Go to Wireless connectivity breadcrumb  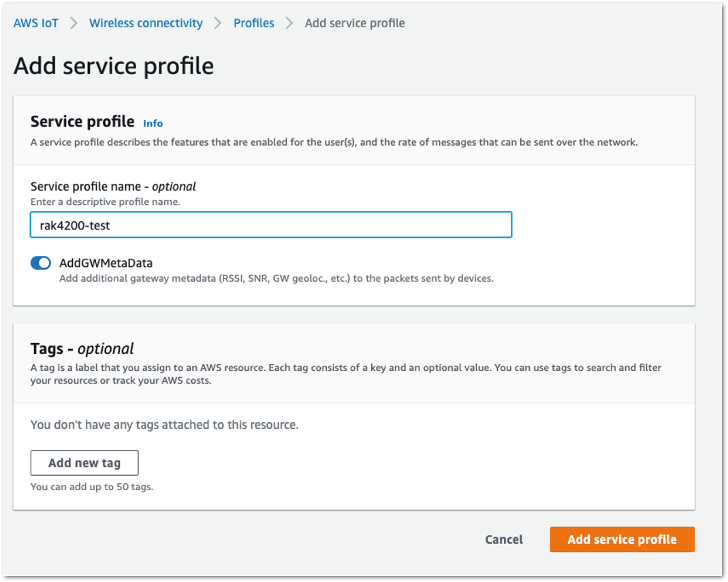(146, 23)
